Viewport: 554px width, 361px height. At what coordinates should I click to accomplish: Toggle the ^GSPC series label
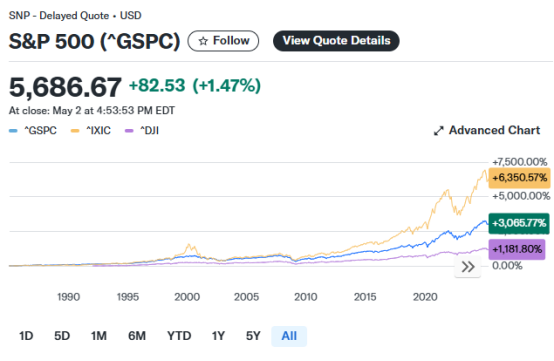[40, 131]
